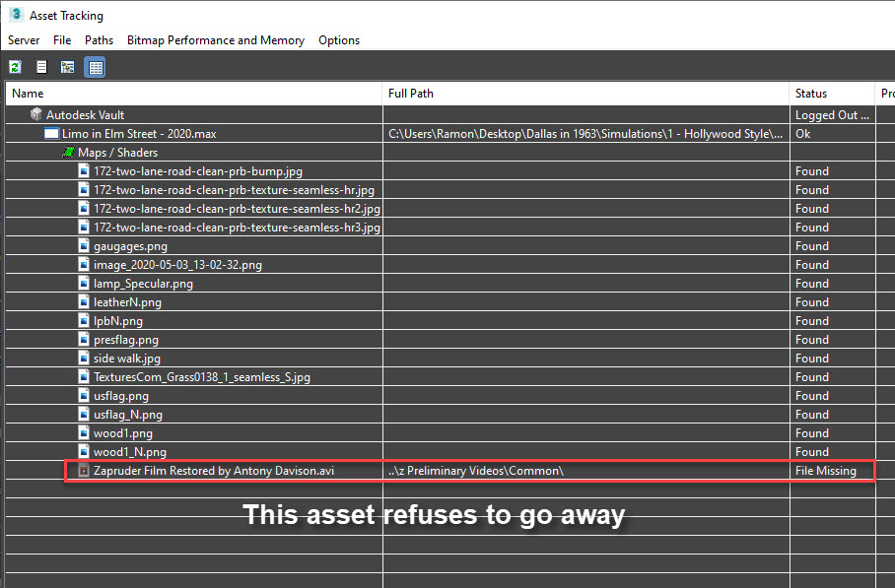Open the third toolbar icon with arrow badge
Viewport: 895px width, 588px height.
pos(66,67)
